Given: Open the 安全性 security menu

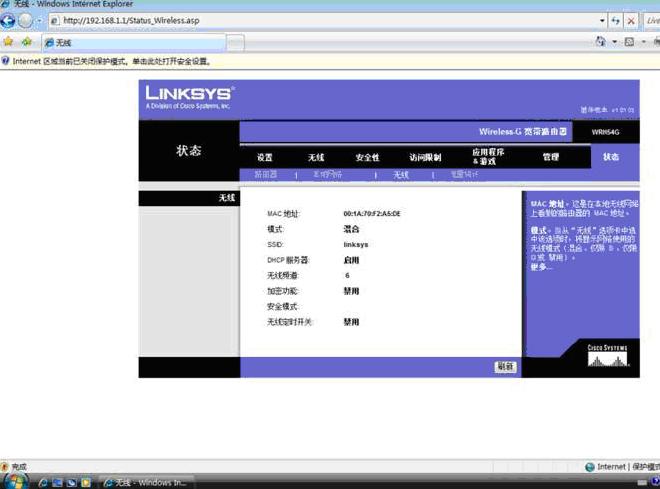Looking at the screenshot, I should [367, 157].
